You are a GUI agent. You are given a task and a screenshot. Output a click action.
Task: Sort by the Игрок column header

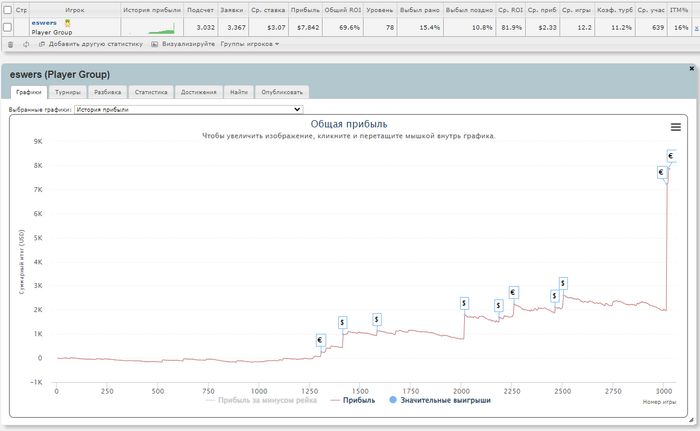pos(75,10)
